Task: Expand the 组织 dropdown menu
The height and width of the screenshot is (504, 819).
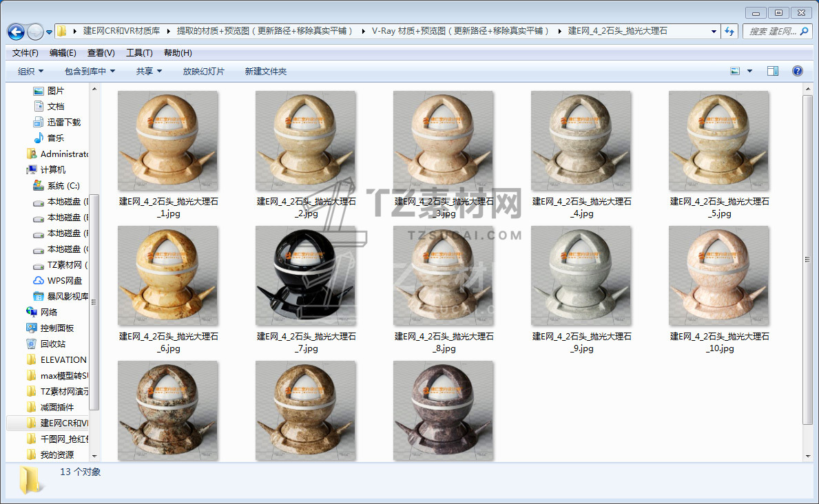Action: tap(30, 72)
